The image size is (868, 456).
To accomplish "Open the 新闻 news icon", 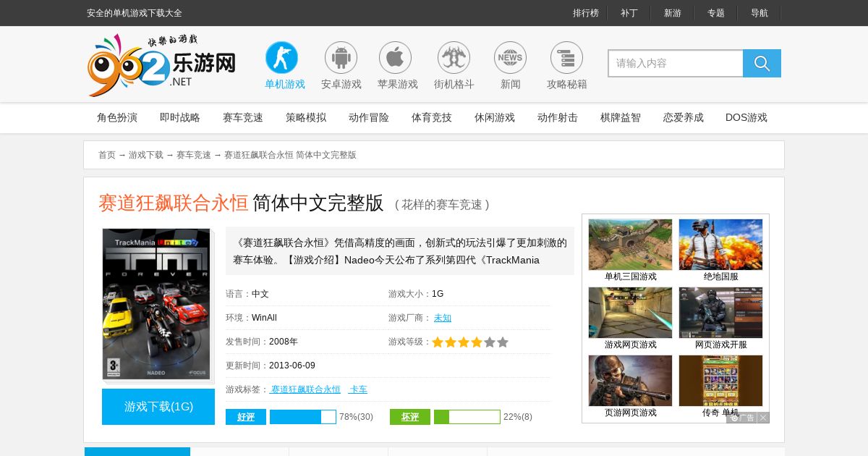I will [x=510, y=57].
